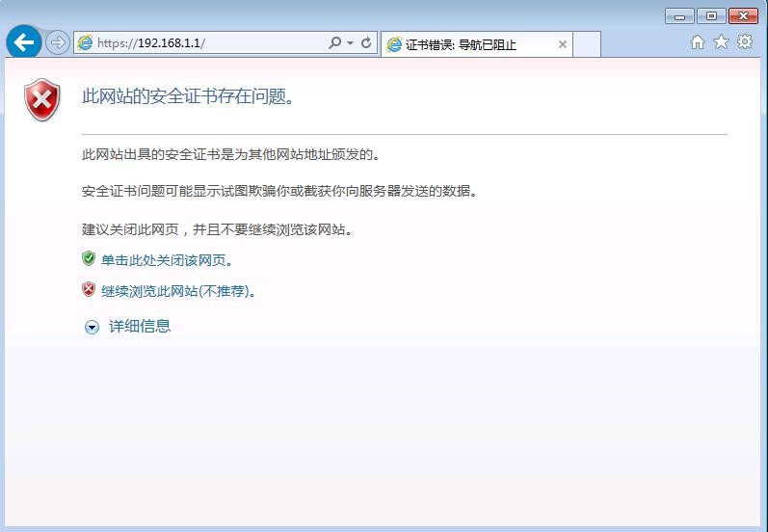Click the 详细信息 label
The height and width of the screenshot is (532, 768).
coord(140,327)
